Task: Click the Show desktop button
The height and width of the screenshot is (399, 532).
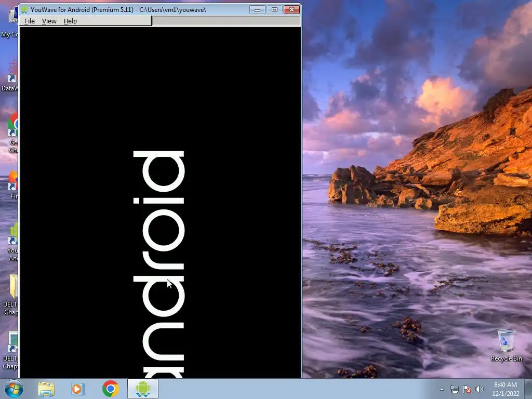Action: pos(528,389)
